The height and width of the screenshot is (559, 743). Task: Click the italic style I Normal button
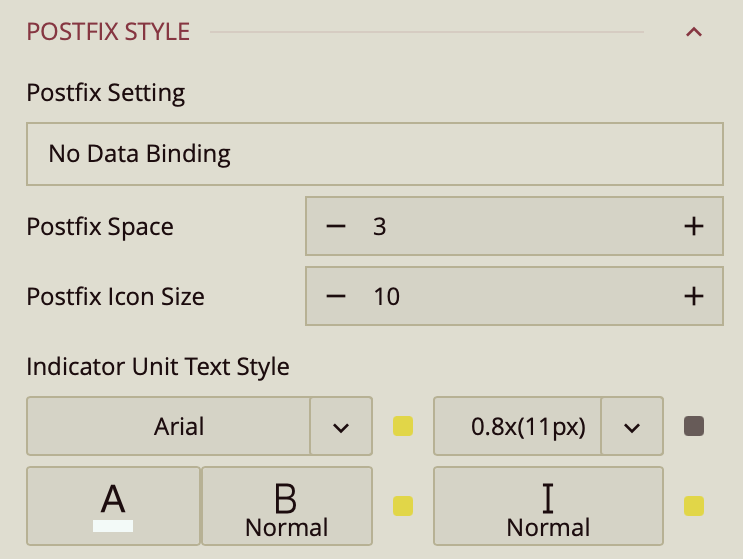click(x=548, y=506)
